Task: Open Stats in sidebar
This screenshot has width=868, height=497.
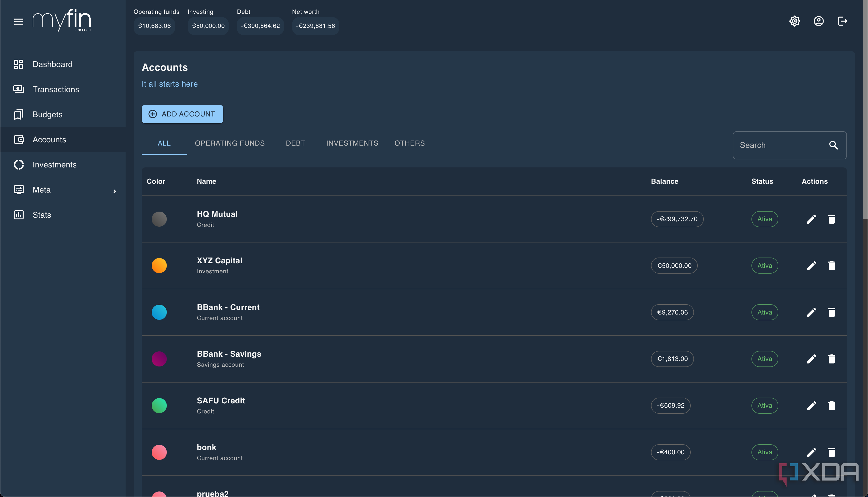Action: [x=63, y=215]
